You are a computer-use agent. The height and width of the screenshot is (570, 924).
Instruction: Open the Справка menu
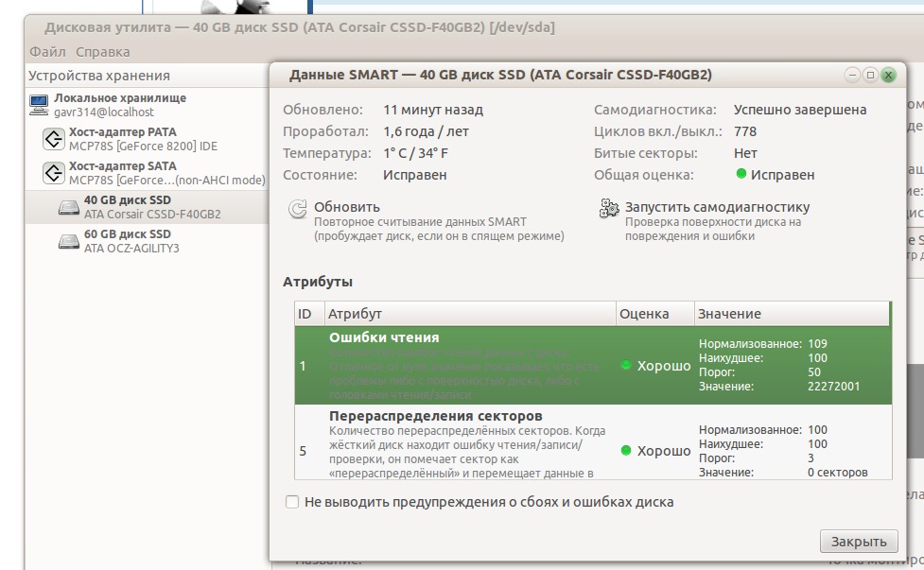[102, 52]
